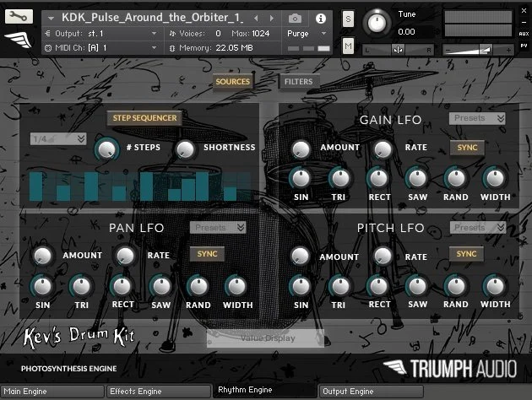Select the SOURCES tab
The image size is (532, 400).
(233, 82)
